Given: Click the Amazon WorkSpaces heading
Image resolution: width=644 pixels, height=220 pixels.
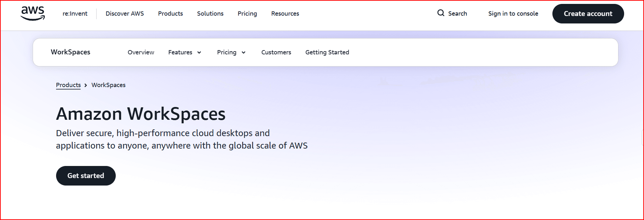Looking at the screenshot, I should click(x=141, y=114).
